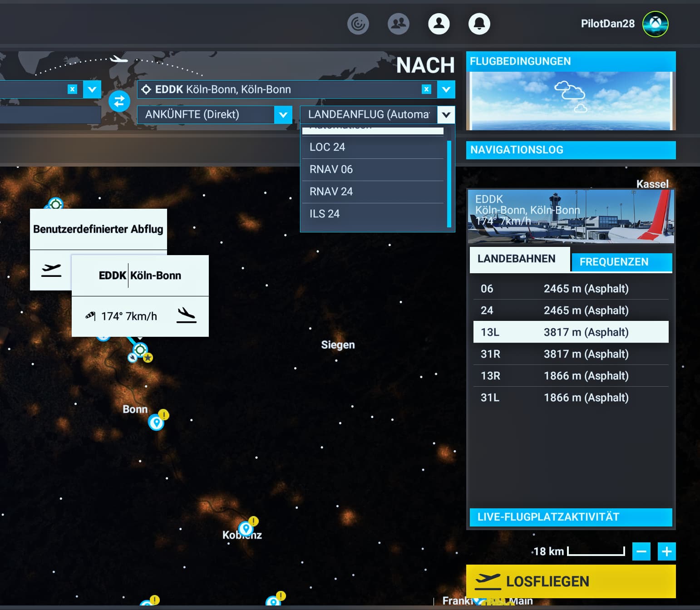The height and width of the screenshot is (610, 700).
Task: Collapse the LANDEANFLUG dropdown arrow
Action: 446,114
